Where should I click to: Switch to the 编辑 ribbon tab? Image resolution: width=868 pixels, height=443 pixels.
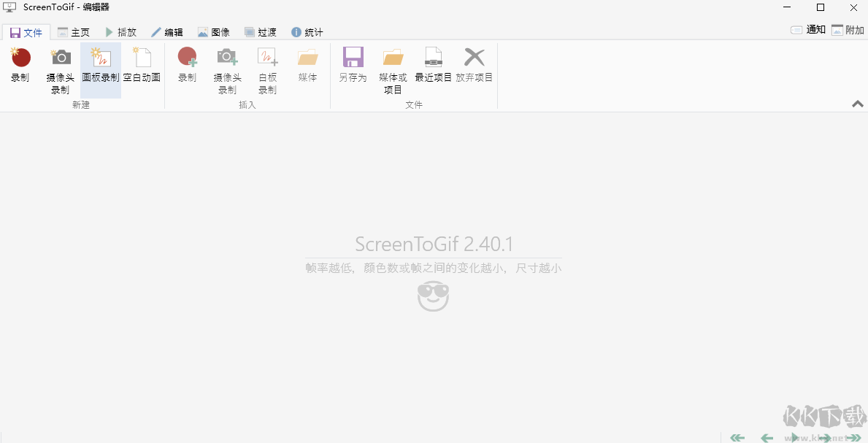coord(168,31)
